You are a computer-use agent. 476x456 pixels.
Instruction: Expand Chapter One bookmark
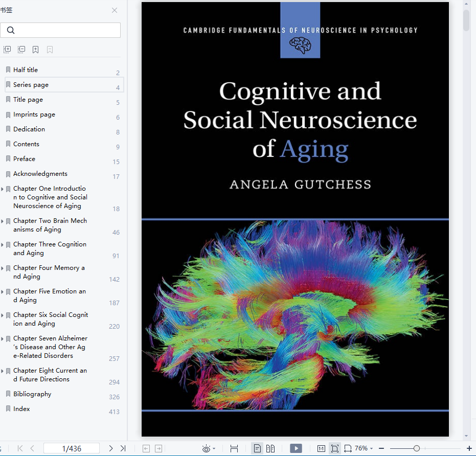point(3,189)
